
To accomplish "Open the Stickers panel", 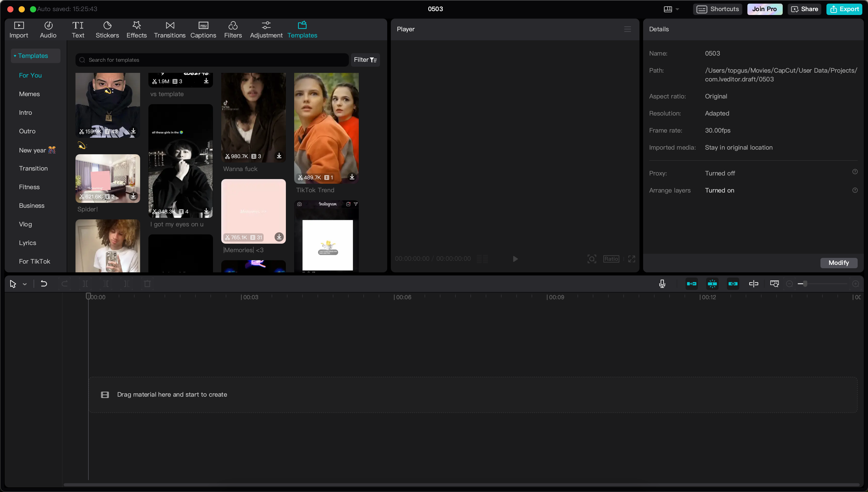I will 107,29.
